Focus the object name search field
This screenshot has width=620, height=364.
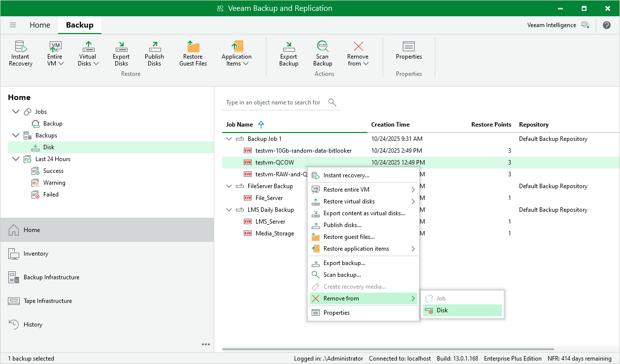coord(273,102)
